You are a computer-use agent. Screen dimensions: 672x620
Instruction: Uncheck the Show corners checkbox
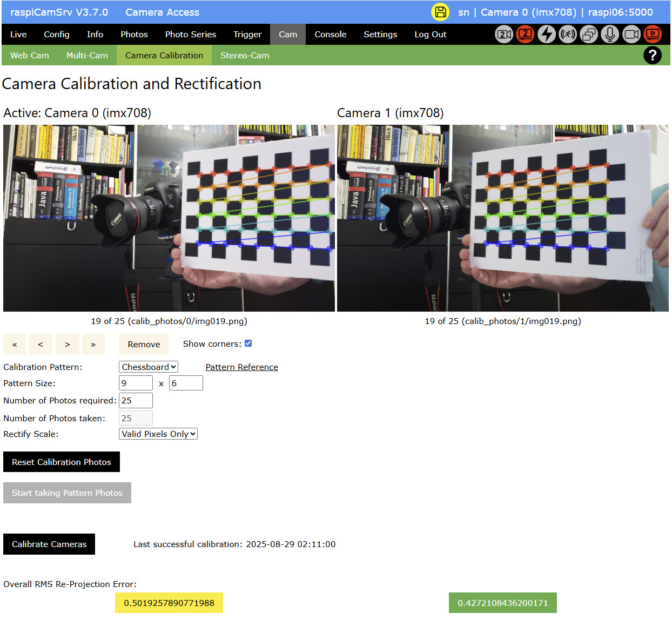(x=248, y=343)
